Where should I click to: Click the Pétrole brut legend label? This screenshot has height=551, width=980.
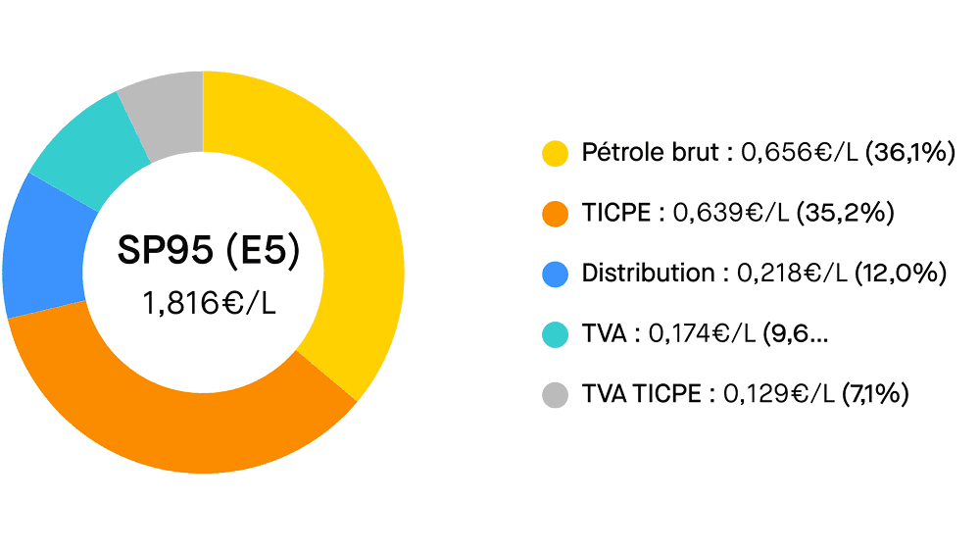click(720, 153)
